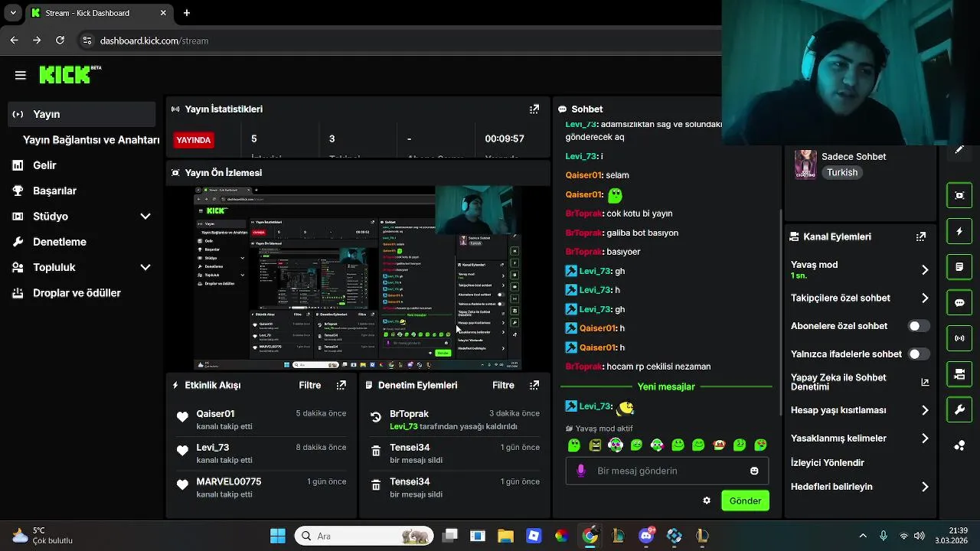Click the browser address bar URL
The height and width of the screenshot is (551, 980).
pyautogui.click(x=154, y=41)
